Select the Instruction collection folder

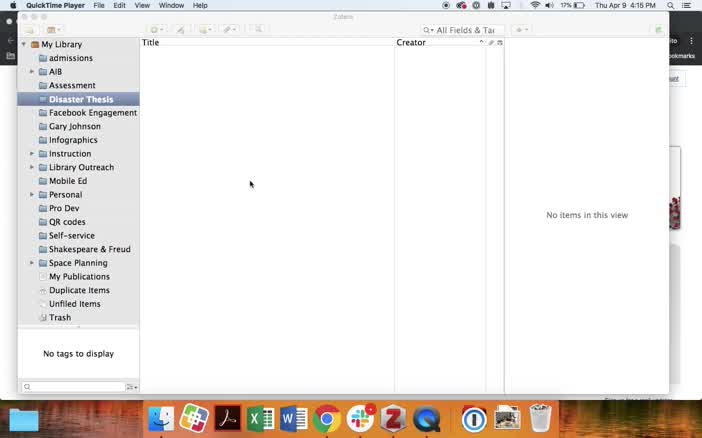(70, 154)
